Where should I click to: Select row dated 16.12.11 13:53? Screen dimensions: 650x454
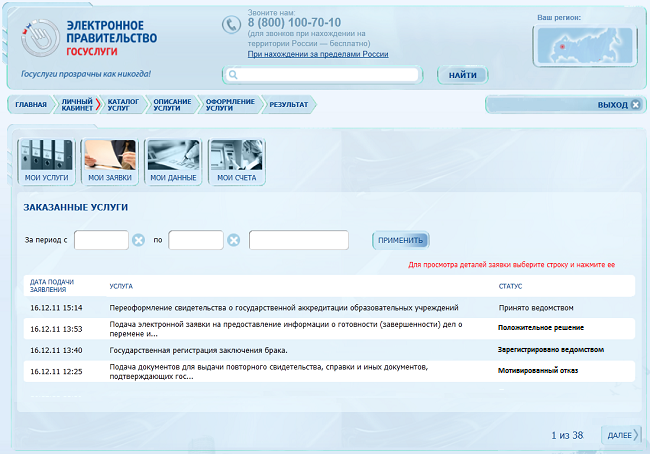click(x=329, y=329)
